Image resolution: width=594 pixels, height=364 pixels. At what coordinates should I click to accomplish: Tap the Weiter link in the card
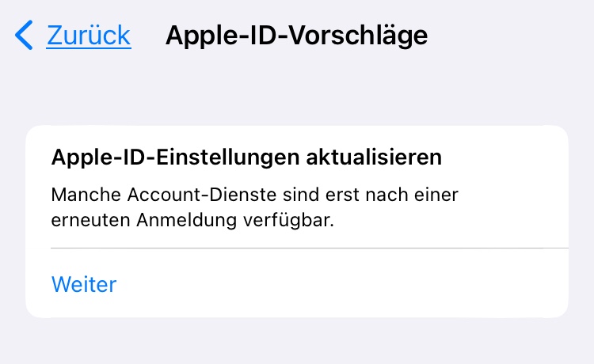point(84,284)
